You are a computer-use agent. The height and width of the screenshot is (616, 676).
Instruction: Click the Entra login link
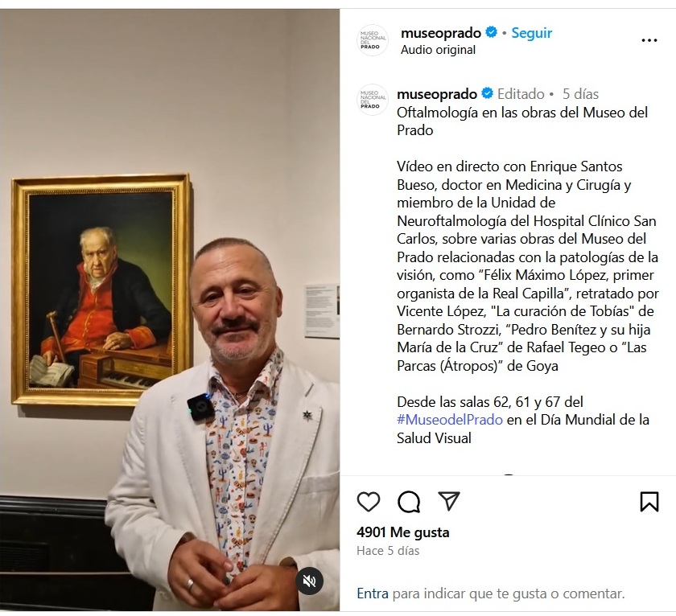tap(373, 593)
